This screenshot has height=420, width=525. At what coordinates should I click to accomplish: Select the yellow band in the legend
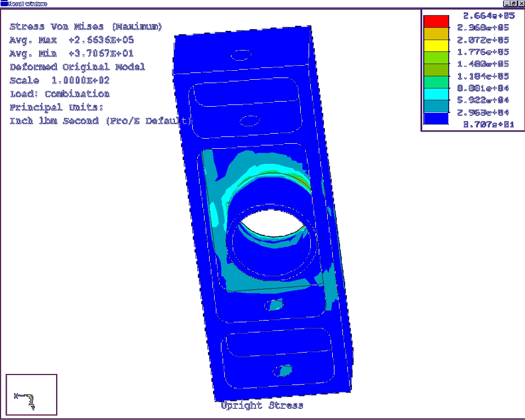[436, 45]
